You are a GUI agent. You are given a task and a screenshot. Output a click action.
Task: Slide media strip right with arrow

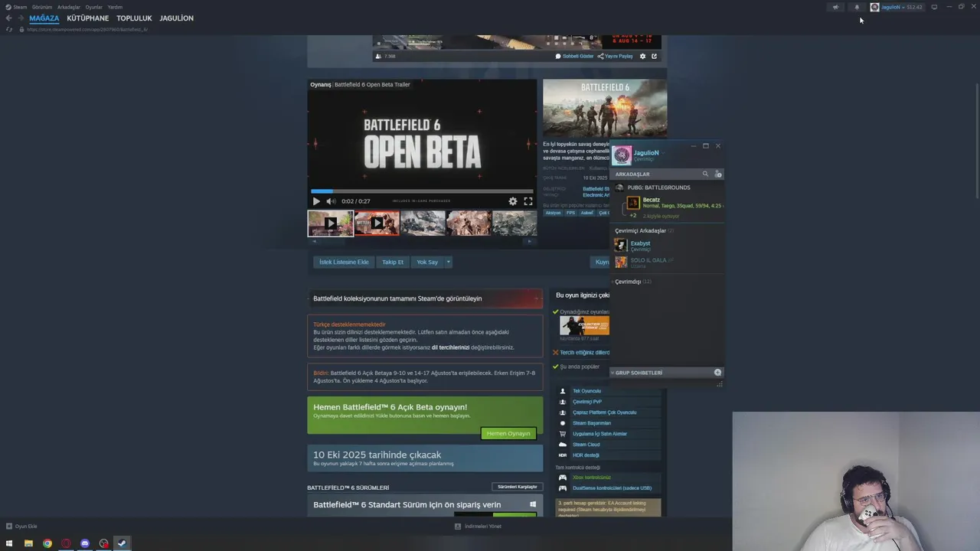click(529, 242)
